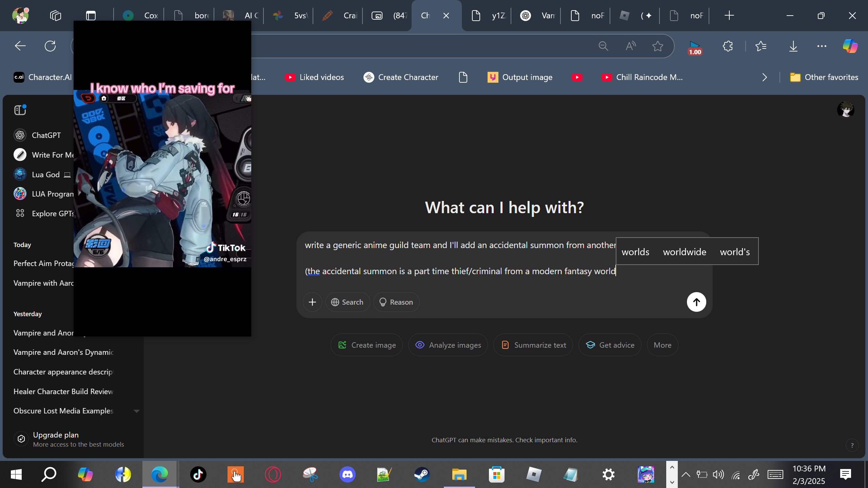This screenshot has width=868, height=488.
Task: Open Steam from the taskbar
Action: (x=422, y=474)
